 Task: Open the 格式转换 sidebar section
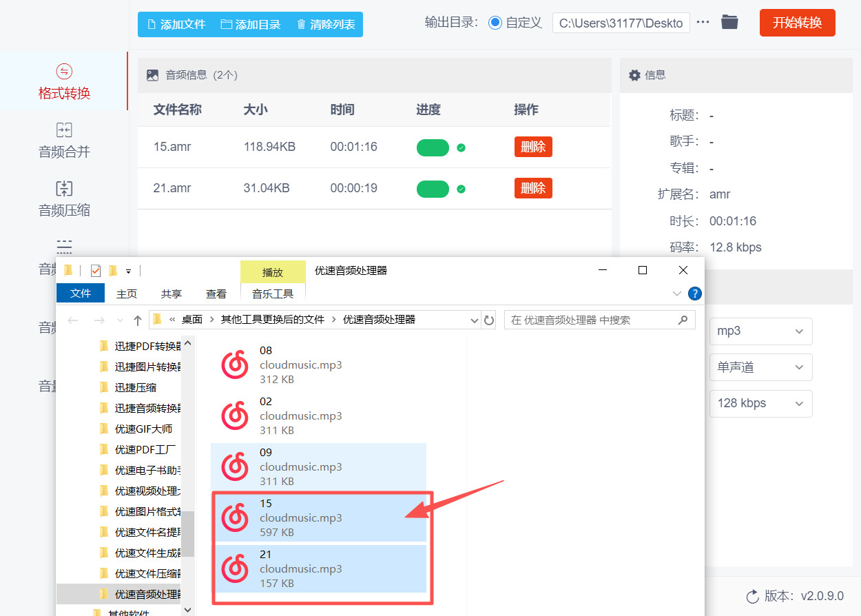(x=64, y=81)
